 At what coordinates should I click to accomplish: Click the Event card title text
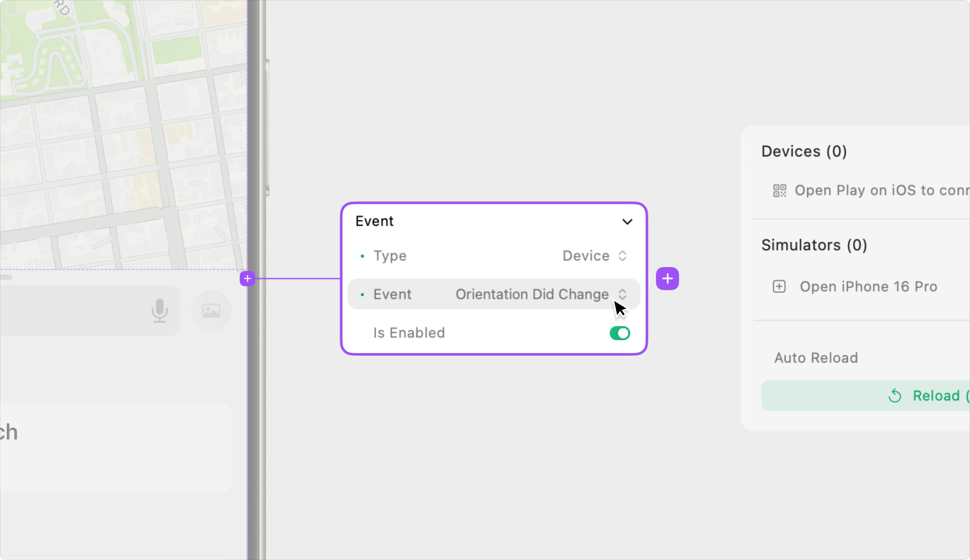pyautogui.click(x=374, y=221)
